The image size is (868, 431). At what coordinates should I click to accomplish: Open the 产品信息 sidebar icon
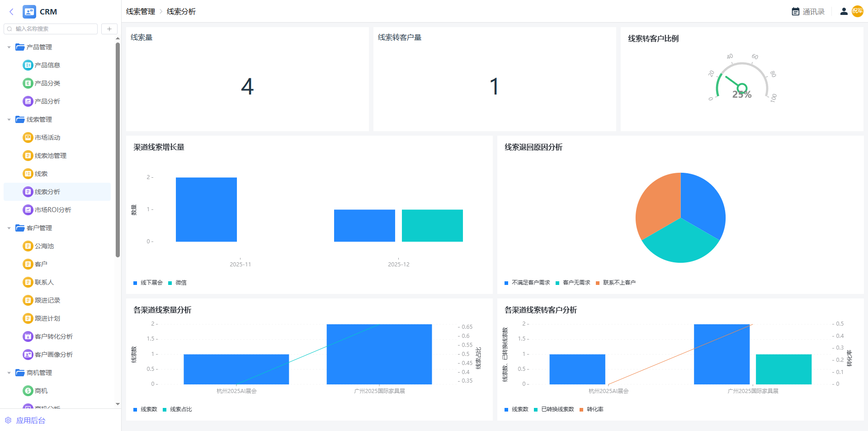coord(28,65)
